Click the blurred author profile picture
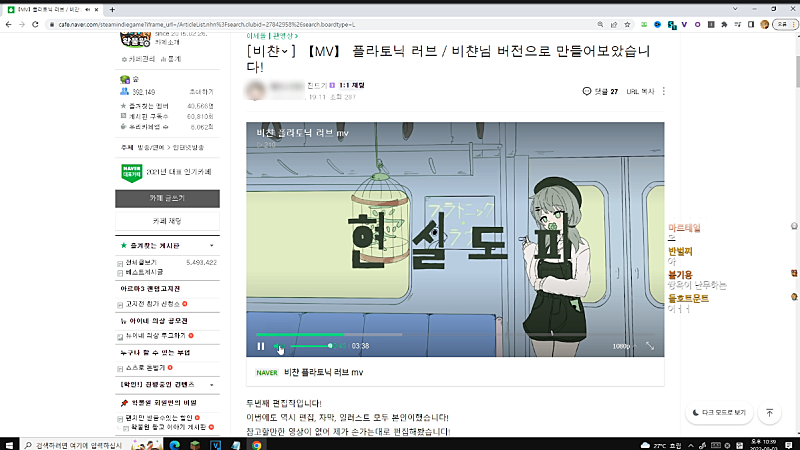The width and height of the screenshot is (800, 450). [x=256, y=90]
